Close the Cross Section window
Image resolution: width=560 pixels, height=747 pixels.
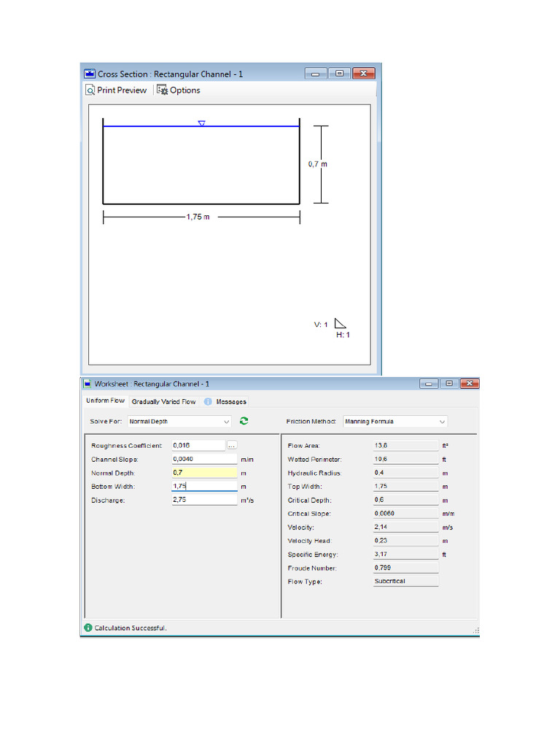point(364,74)
